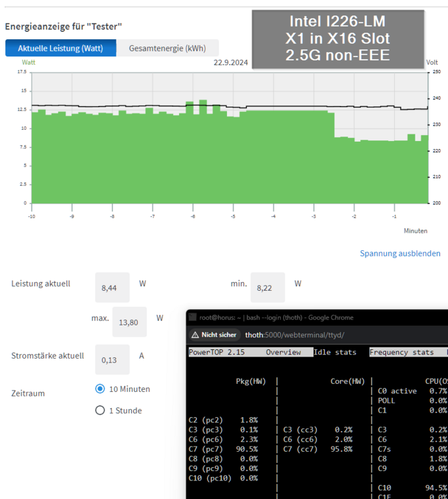Click the terminal window icon in Chrome title bar
448x499 pixels.
[192, 317]
